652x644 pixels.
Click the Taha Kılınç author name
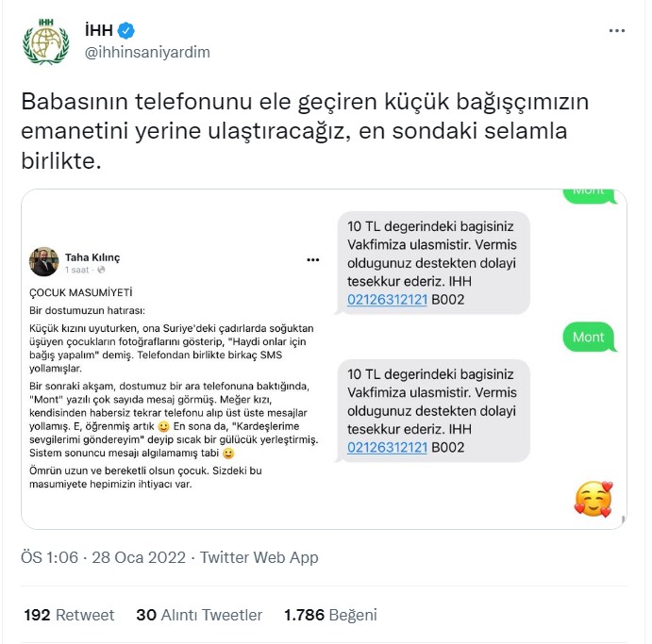coord(93,256)
